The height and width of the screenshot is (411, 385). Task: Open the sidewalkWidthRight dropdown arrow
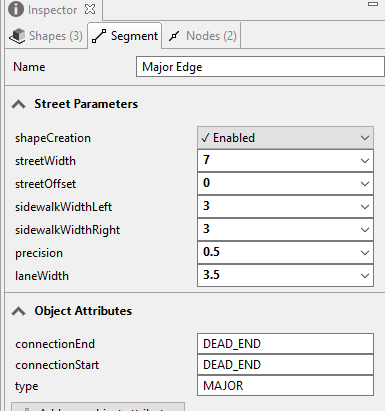coord(365,230)
